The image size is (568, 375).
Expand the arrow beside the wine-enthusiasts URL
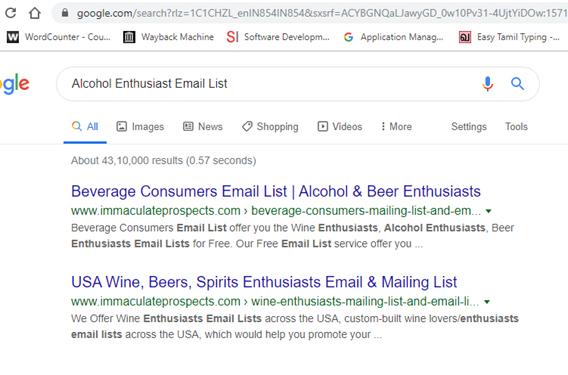(x=487, y=301)
